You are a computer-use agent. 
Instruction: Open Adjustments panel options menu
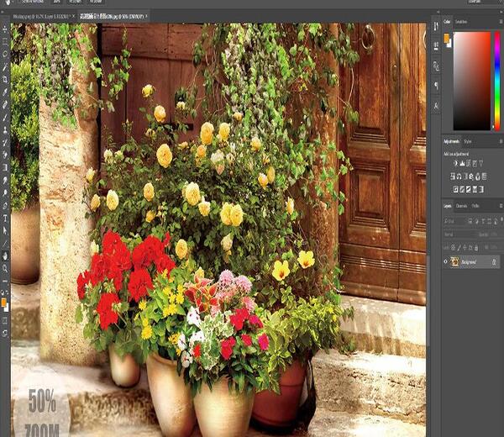point(501,141)
